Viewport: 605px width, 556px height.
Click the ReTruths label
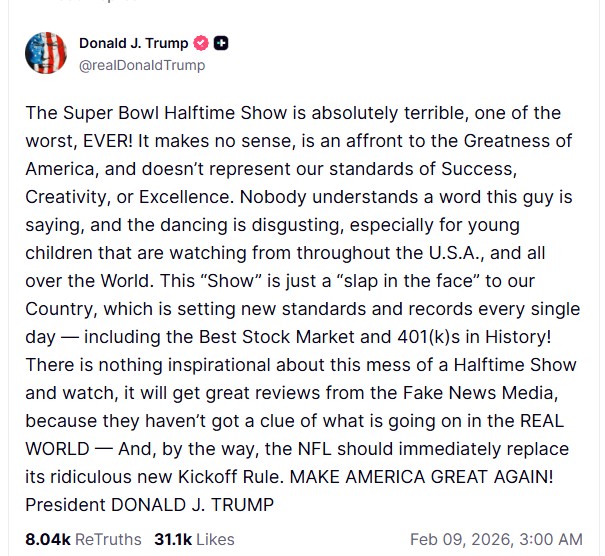coord(109,539)
